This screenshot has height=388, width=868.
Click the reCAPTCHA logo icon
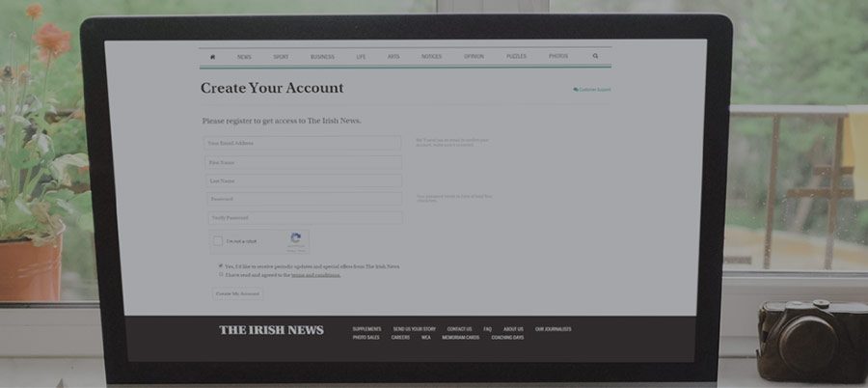click(x=296, y=238)
